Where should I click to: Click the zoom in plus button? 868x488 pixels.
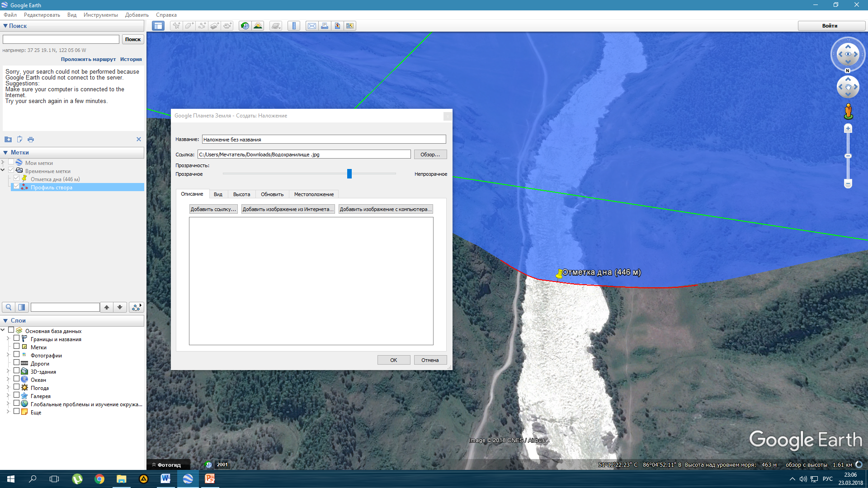pyautogui.click(x=848, y=129)
